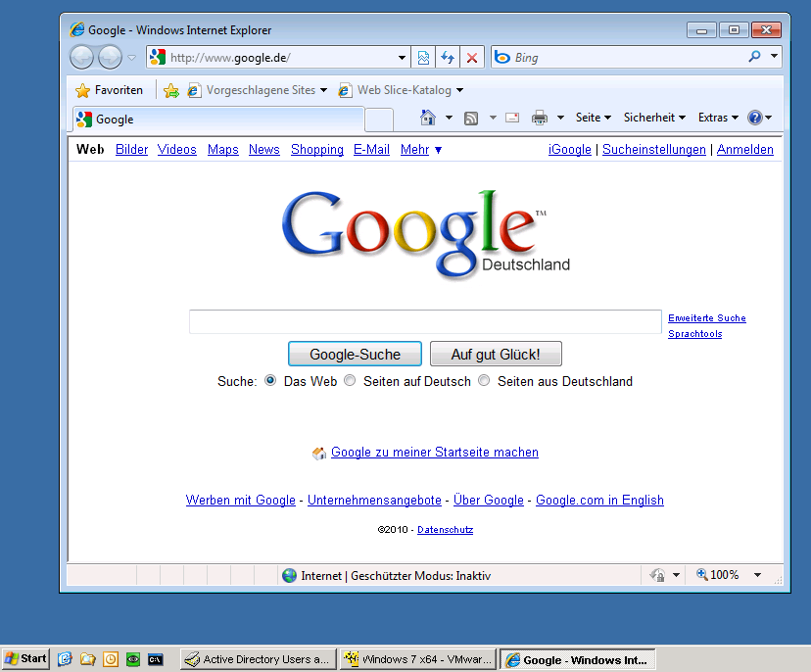Screen dimensions: 811x672
Task: Click the Auf gut Glück! button
Action: (x=496, y=355)
